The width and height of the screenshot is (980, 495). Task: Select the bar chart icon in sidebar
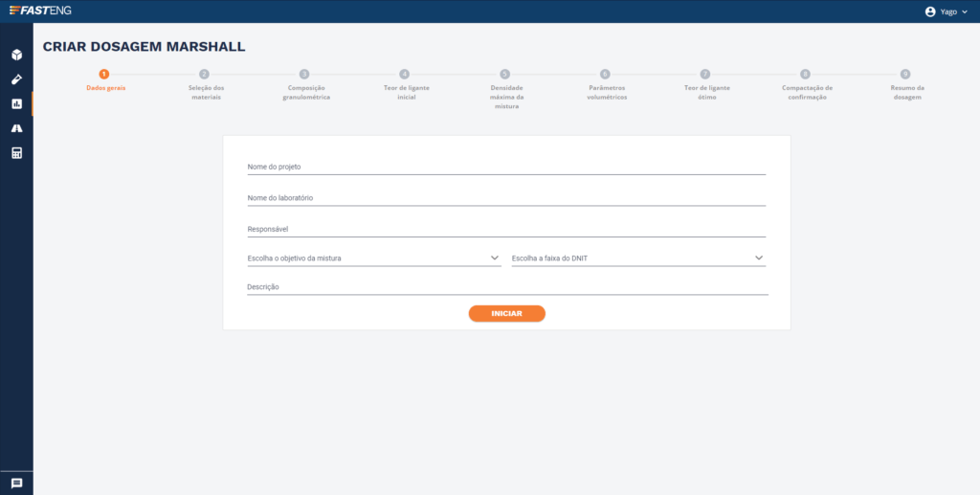tap(16, 103)
